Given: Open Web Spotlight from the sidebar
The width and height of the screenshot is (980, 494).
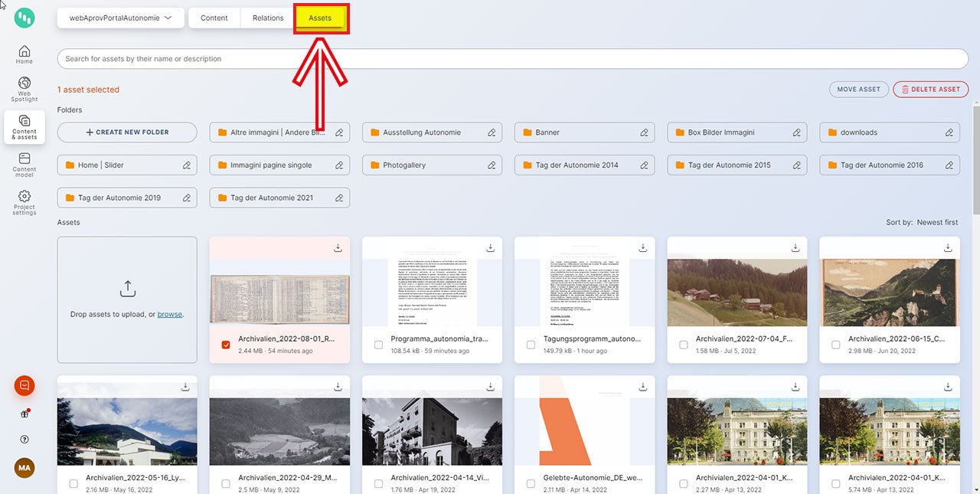Looking at the screenshot, I should pyautogui.click(x=24, y=88).
